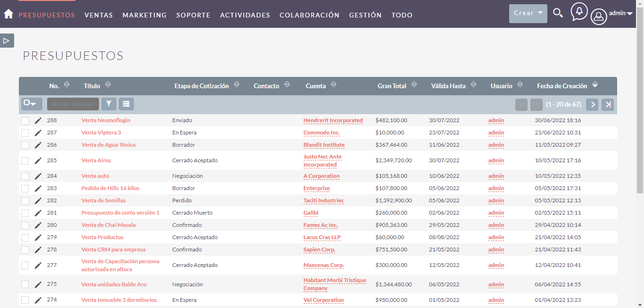
Task: Open the Crear dropdown
Action: pos(528,14)
